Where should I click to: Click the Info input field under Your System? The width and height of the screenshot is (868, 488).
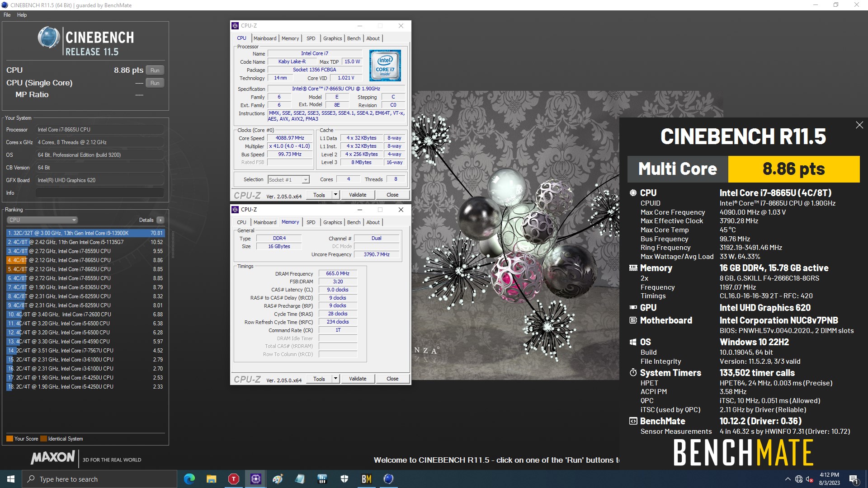99,193
